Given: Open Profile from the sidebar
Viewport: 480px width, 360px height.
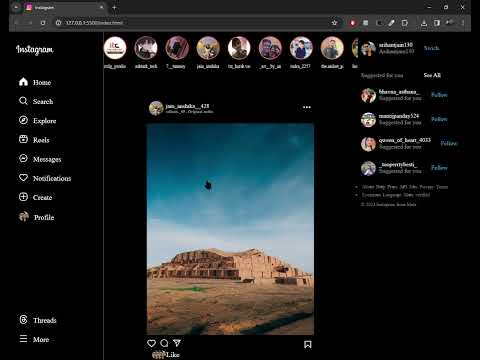Looking at the screenshot, I should [36, 217].
